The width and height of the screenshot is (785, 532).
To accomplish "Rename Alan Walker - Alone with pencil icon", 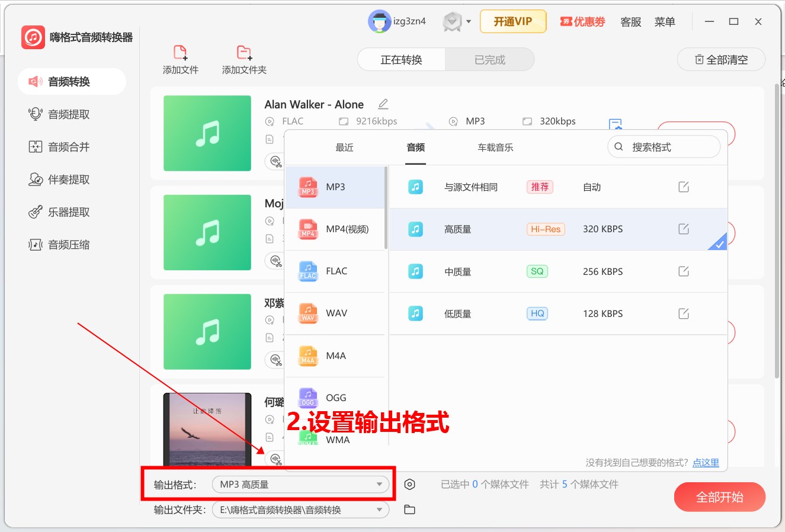I will point(383,104).
